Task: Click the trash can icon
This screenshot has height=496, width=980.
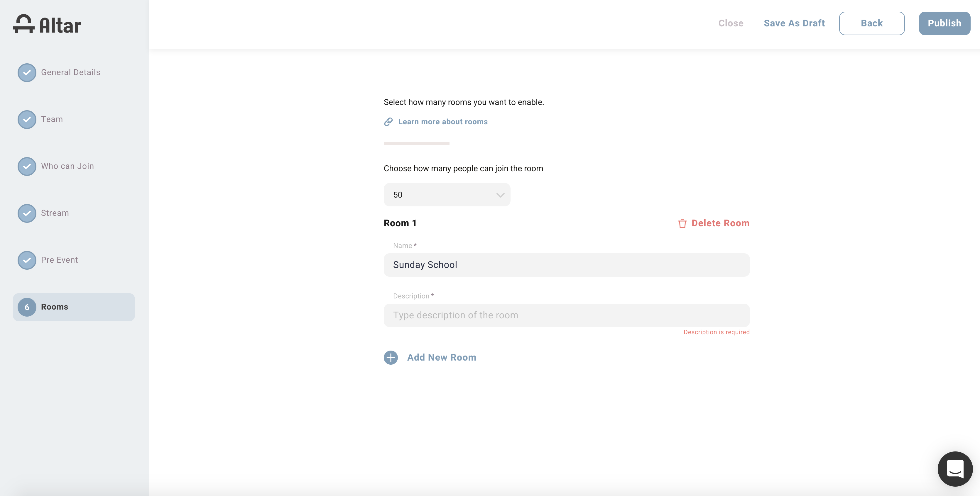Action: click(682, 223)
